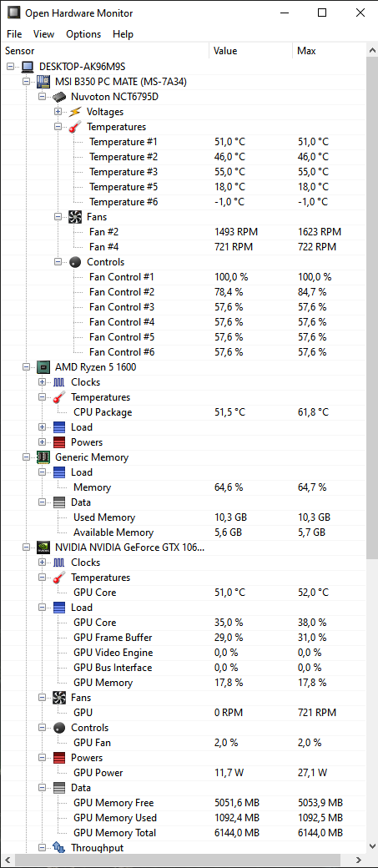Viewport: 378px width, 868px height.
Task: Click the Generic Memory Load icon
Action: coord(59,472)
